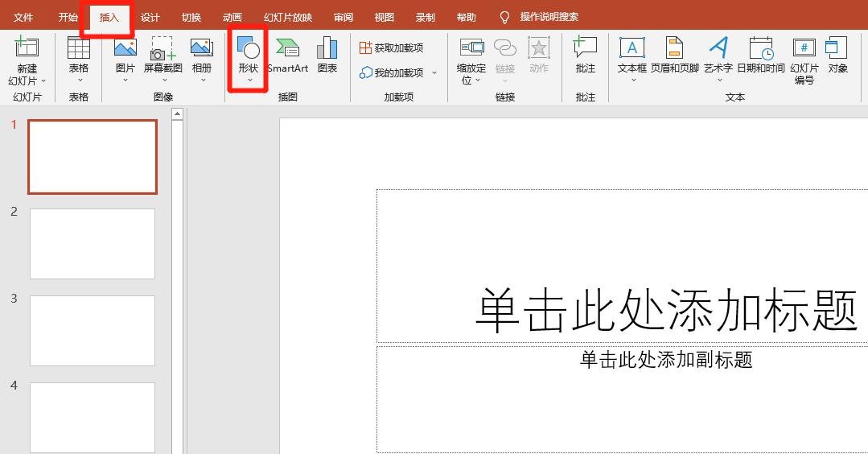Click 幻灯片编号 (Slide Number) icon
The image size is (868, 454).
(x=804, y=48)
